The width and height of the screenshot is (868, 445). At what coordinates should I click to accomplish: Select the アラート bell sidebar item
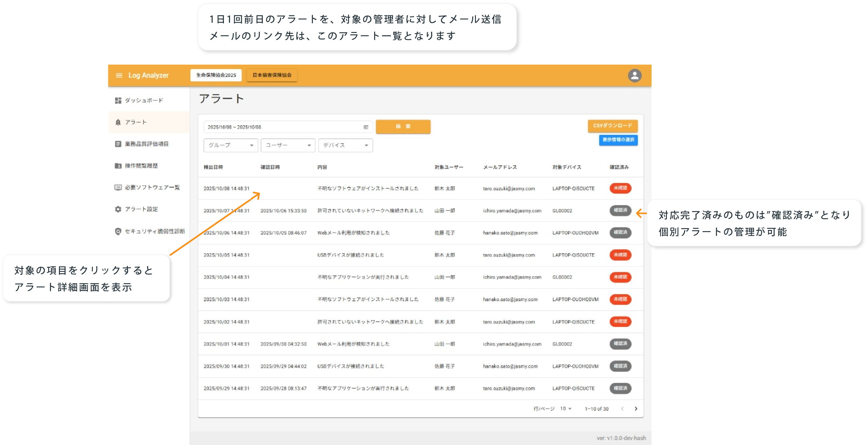pyautogui.click(x=136, y=122)
